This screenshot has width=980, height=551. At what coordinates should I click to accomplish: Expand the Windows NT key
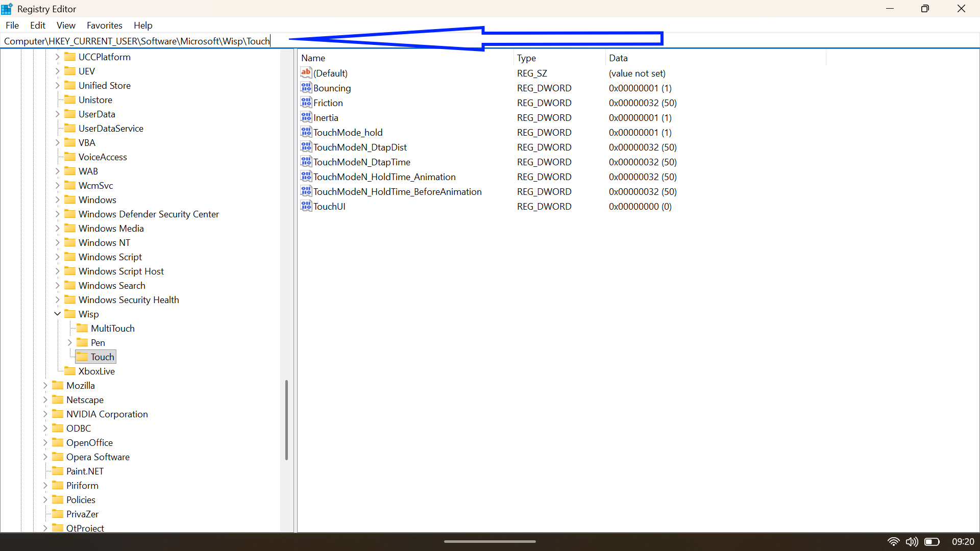point(57,242)
